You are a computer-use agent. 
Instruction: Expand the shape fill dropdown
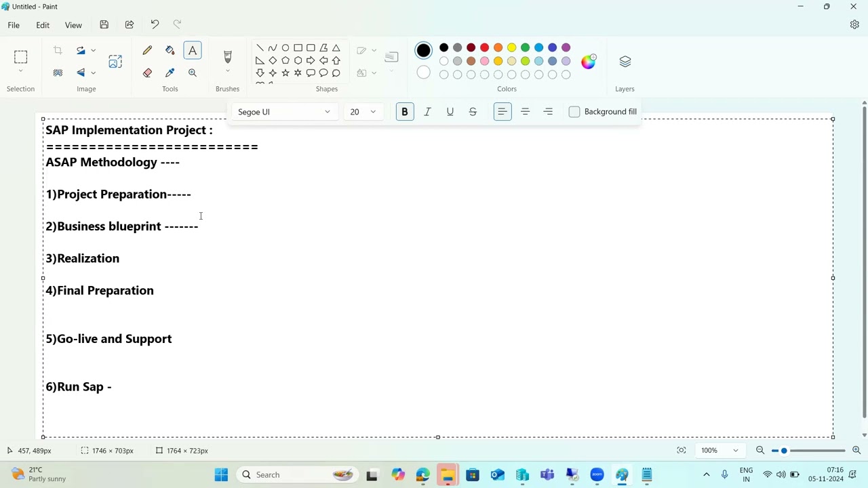(374, 73)
